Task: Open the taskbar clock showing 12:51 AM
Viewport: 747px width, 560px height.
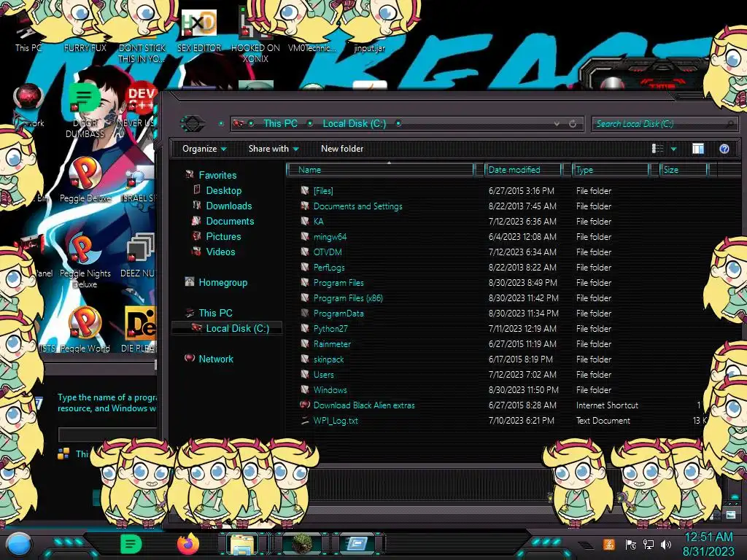Action: click(708, 544)
